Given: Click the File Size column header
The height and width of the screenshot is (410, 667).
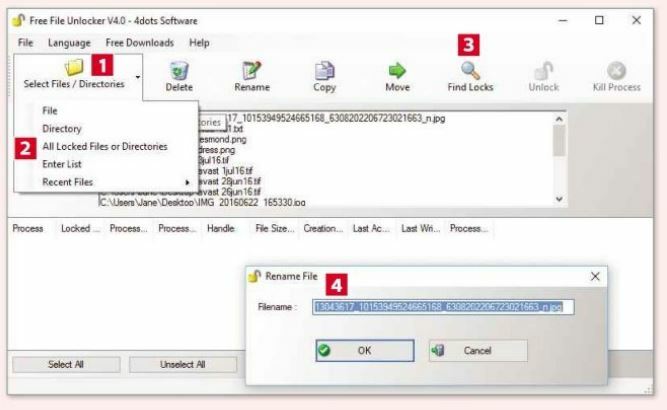Looking at the screenshot, I should (274, 228).
